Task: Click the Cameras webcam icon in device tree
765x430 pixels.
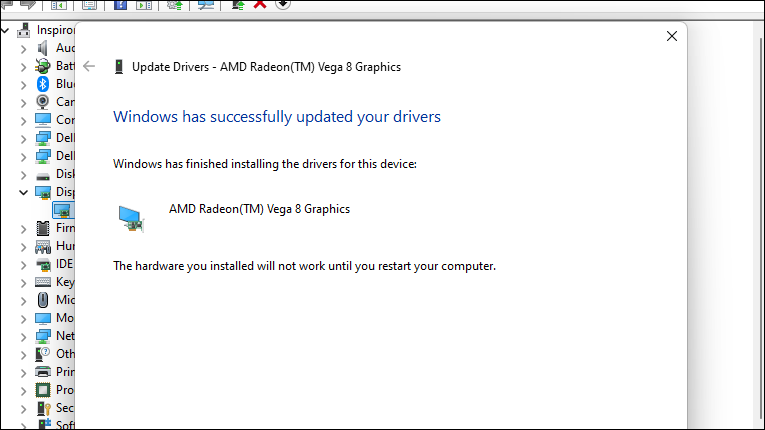Action: tap(43, 102)
